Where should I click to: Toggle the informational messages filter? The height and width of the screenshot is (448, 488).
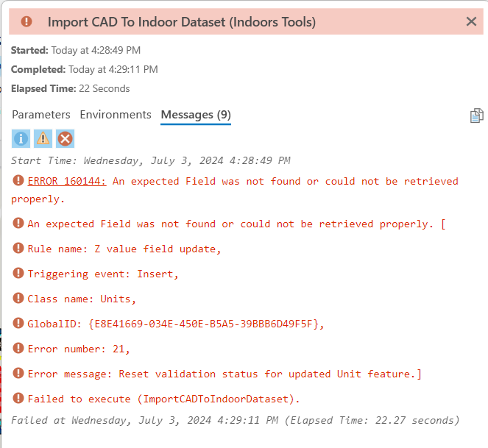(x=21, y=138)
